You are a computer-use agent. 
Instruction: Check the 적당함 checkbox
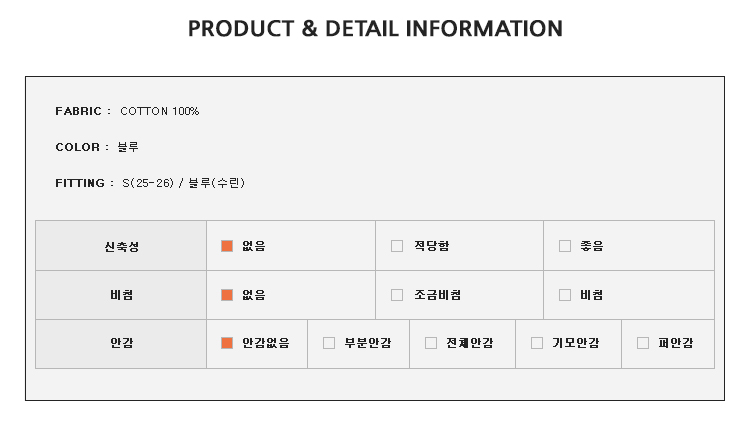tap(397, 246)
